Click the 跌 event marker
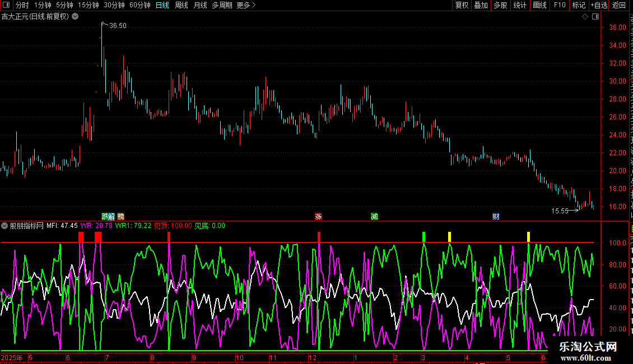The image size is (633, 364). [105, 217]
